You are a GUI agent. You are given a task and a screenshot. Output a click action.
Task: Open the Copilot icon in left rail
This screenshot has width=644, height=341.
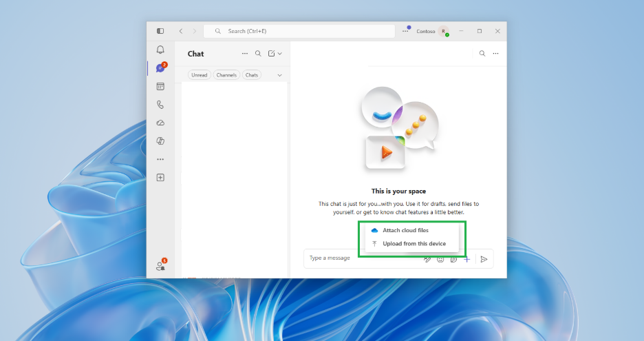pos(160,141)
